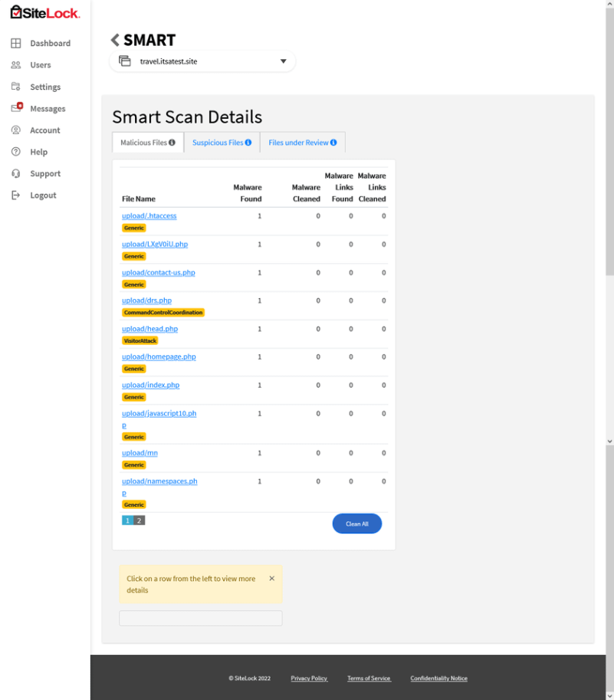Viewport: 614px width, 700px height.
Task: Dismiss the row details hint message
Action: 271,579
